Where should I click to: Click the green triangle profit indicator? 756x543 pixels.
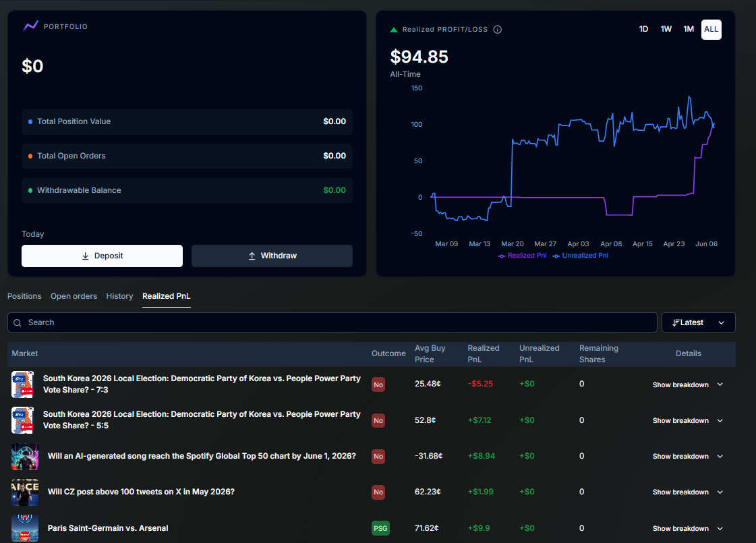tap(393, 30)
